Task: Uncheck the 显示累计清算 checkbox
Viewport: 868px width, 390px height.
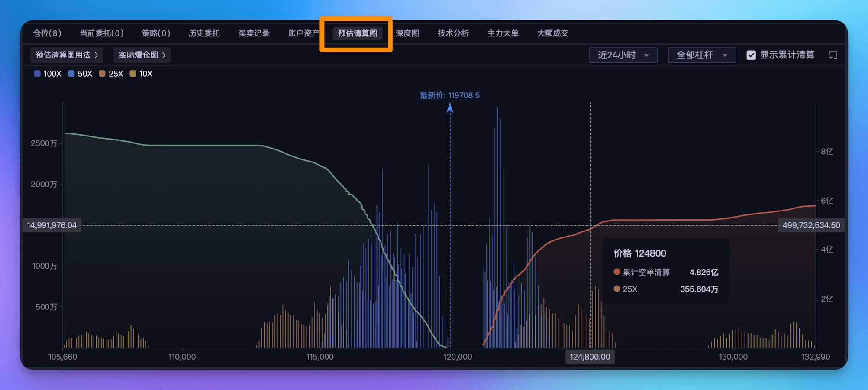Action: (x=751, y=55)
